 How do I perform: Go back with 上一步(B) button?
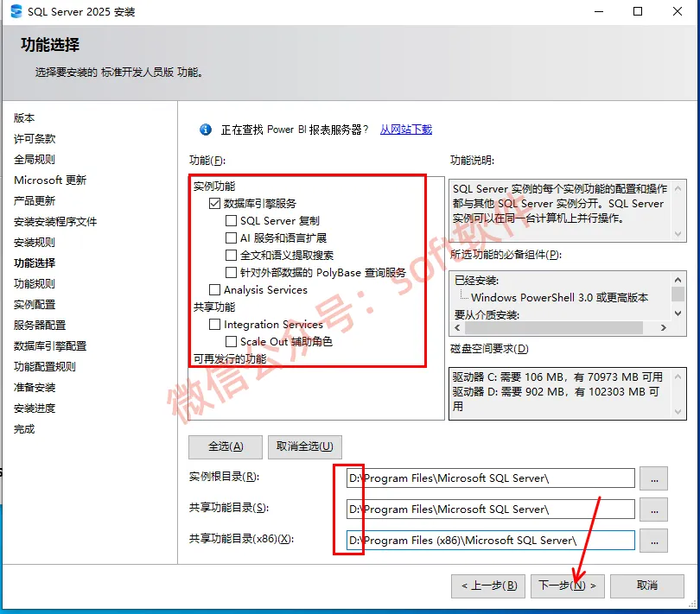(488, 586)
